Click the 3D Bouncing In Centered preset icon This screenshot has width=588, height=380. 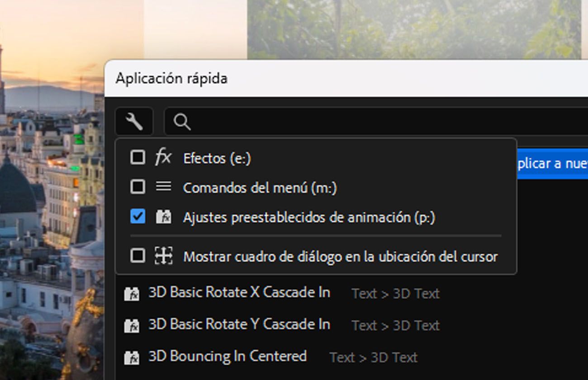pyautogui.click(x=132, y=357)
